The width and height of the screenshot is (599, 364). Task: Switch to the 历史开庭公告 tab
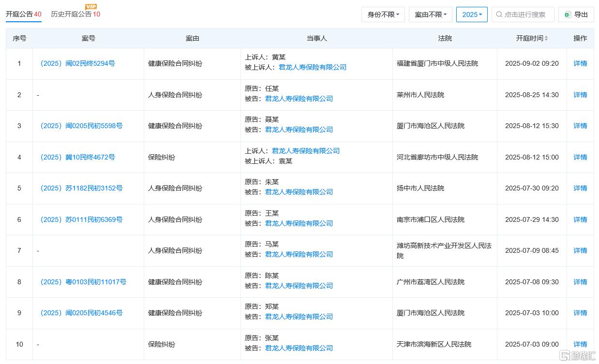[x=71, y=14]
